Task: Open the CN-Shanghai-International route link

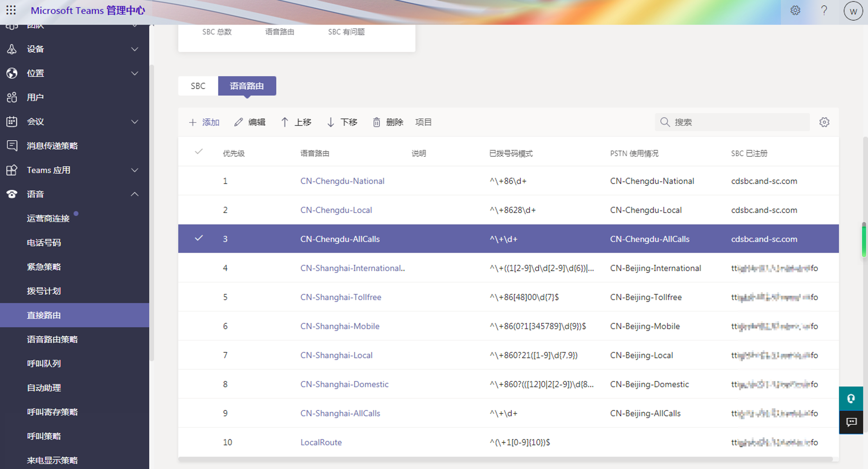Action: 352,268
